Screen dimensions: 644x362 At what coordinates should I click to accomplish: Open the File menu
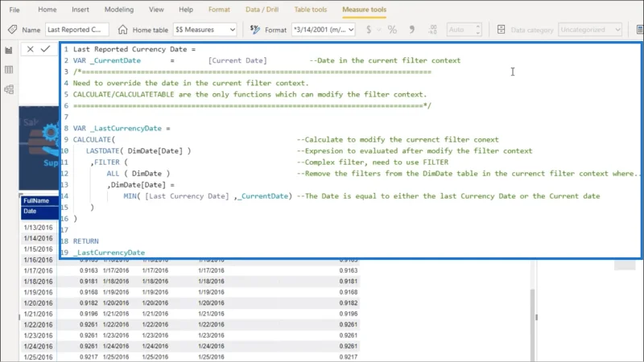14,10
